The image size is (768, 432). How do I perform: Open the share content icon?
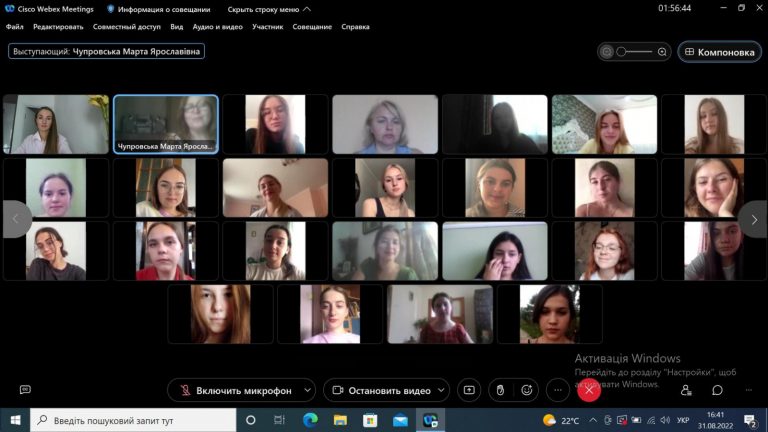click(x=469, y=390)
